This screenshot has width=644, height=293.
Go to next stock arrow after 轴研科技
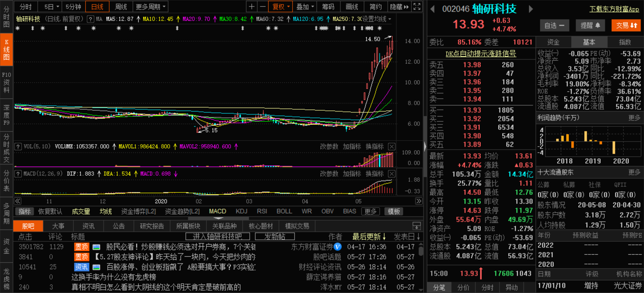click(531, 9)
